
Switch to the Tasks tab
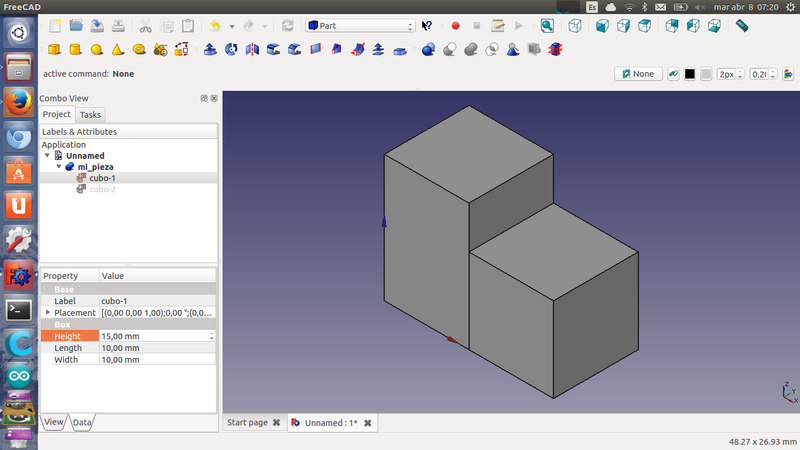pos(90,115)
